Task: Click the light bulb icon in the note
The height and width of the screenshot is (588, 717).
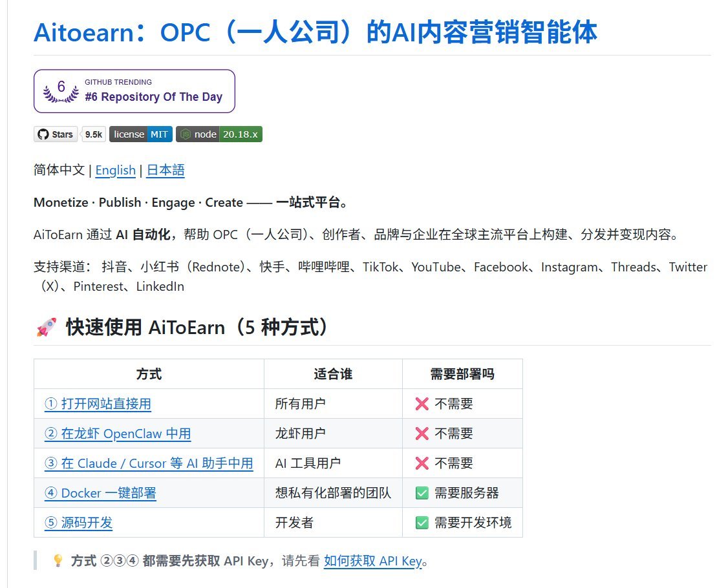Action: click(x=58, y=561)
